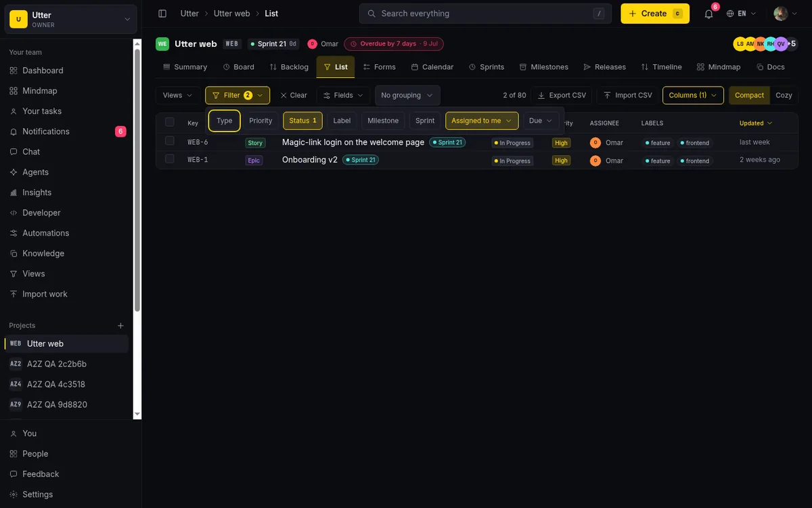This screenshot has height=508, width=812.
Task: Open the EN language dropdown
Action: coord(742,14)
